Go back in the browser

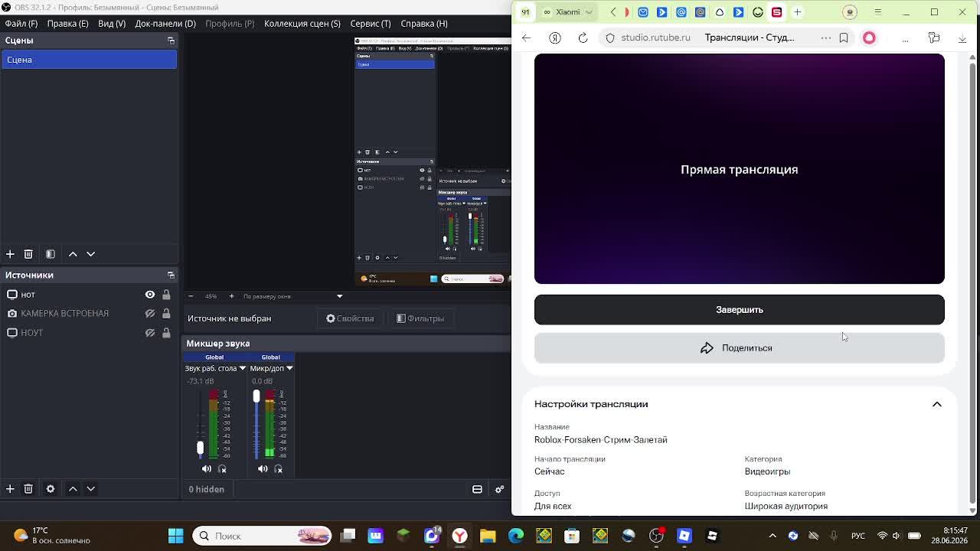526,37
